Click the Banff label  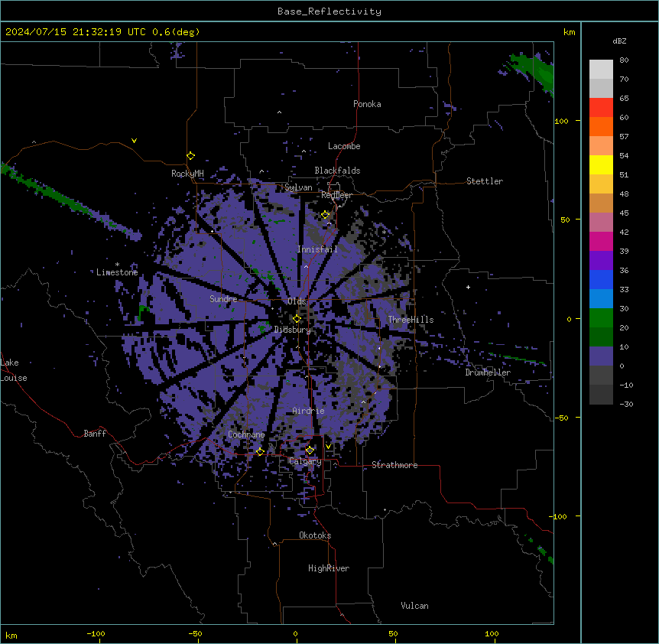[95, 434]
